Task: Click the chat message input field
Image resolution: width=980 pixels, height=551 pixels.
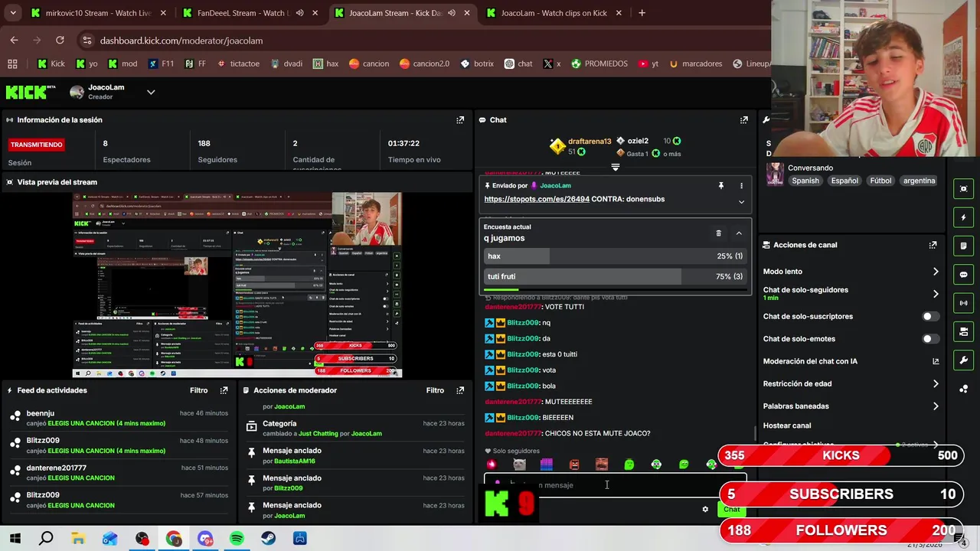Action: [x=615, y=485]
